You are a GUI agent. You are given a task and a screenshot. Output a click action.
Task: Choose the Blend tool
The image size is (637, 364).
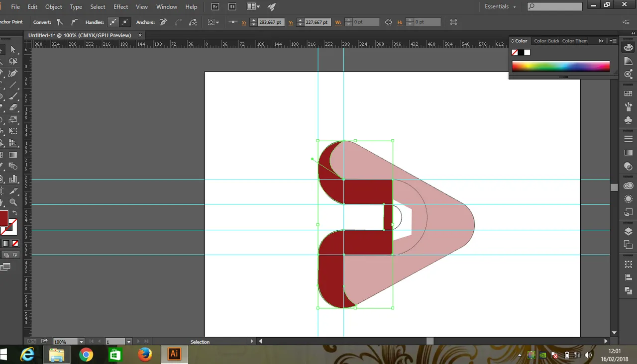click(13, 167)
